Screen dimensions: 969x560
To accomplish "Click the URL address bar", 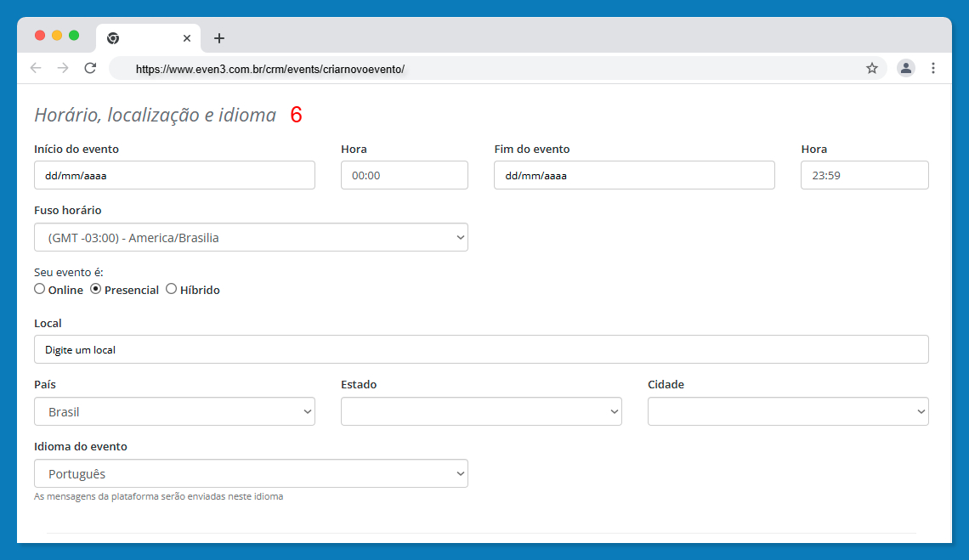I will 493,69.
